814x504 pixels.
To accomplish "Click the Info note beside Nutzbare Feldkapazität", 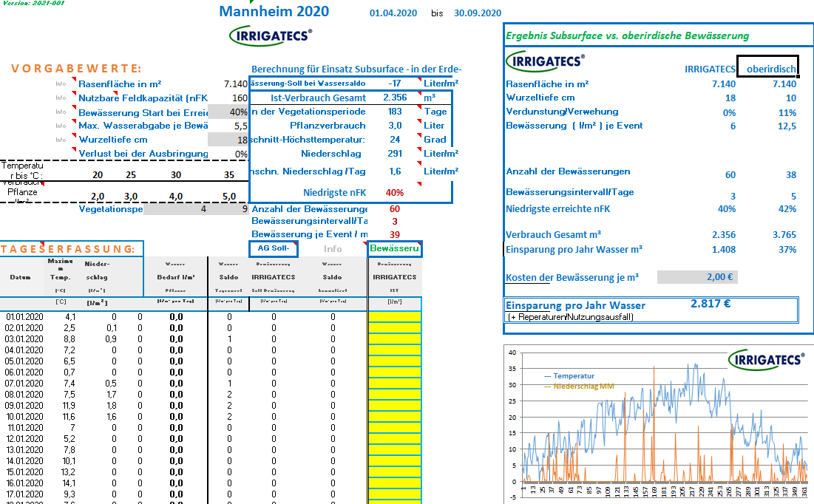I will click(x=61, y=98).
